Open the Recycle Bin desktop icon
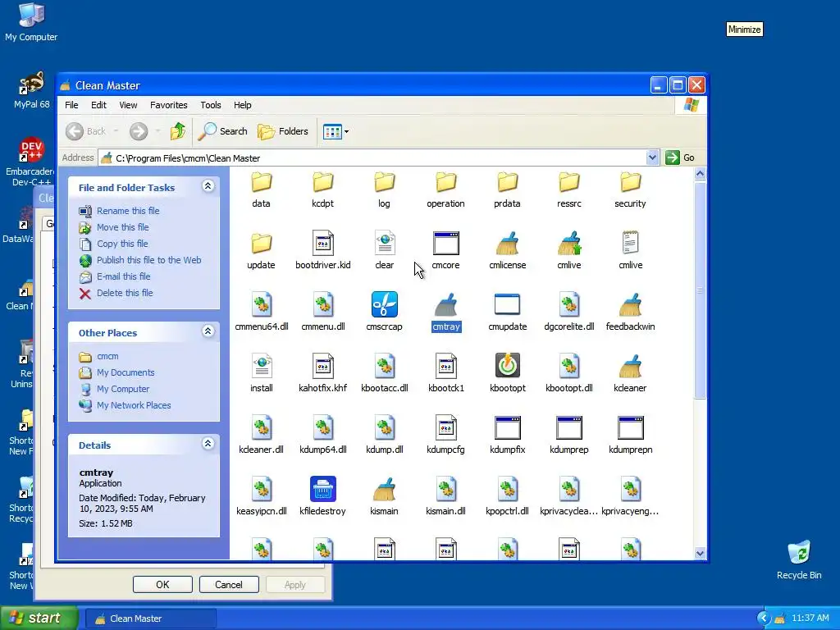 (799, 559)
